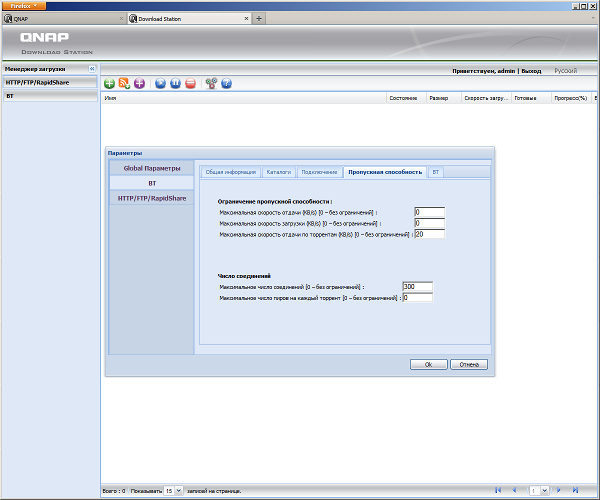Go to first page of results
The image size is (600, 500).
pos(498,490)
